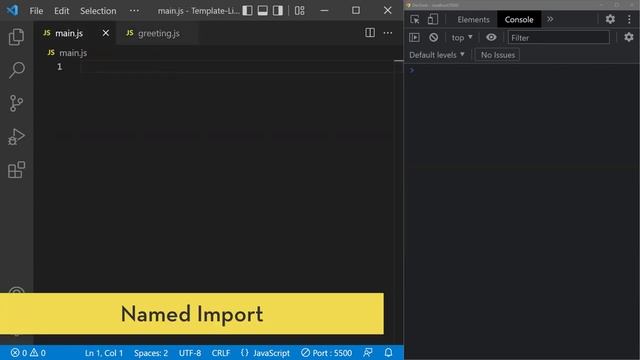
Task: Switch to DevTools Elements tab
Action: [473, 20]
